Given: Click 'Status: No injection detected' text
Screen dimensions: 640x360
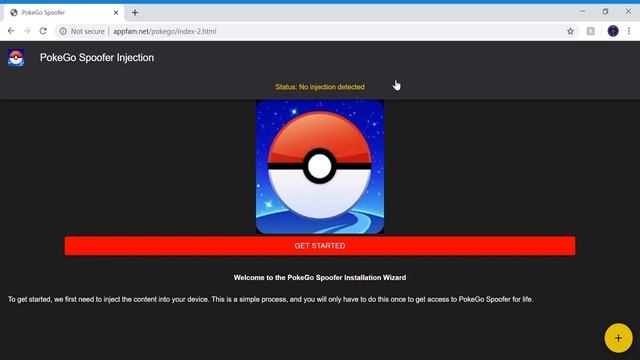Looking at the screenshot, I should [x=320, y=87].
